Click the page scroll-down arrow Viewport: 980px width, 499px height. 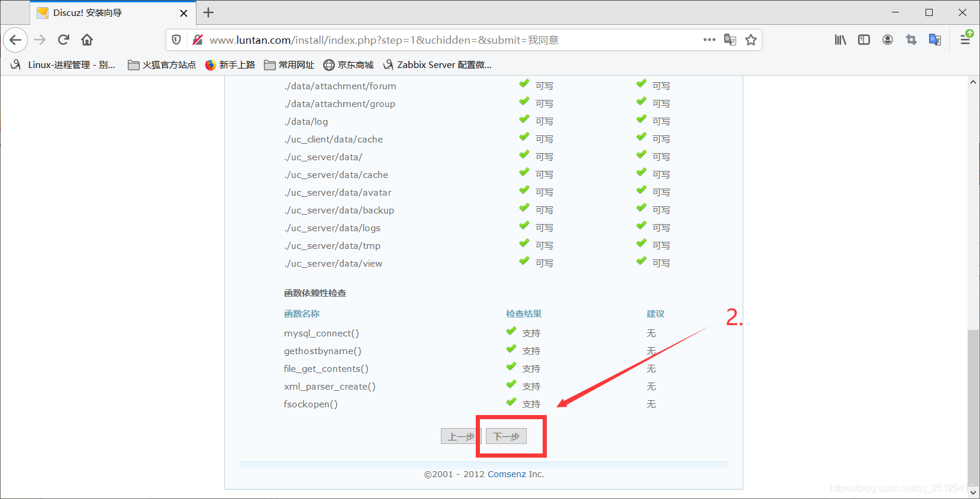tap(973, 492)
